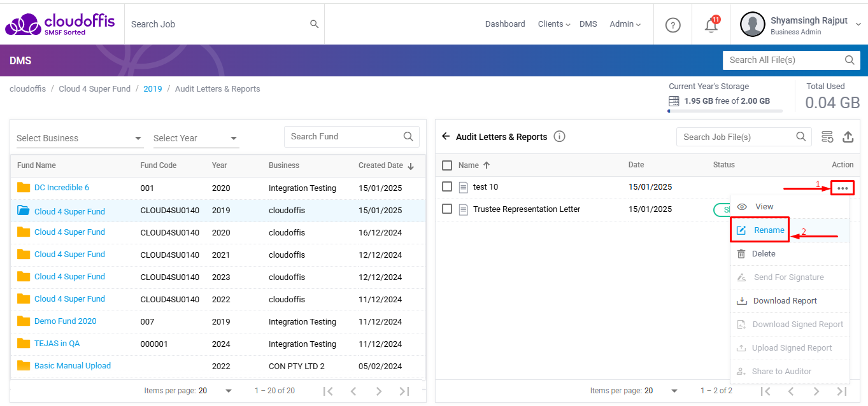Click the upload file icon
Screen dimensions: 868x406
coord(848,137)
